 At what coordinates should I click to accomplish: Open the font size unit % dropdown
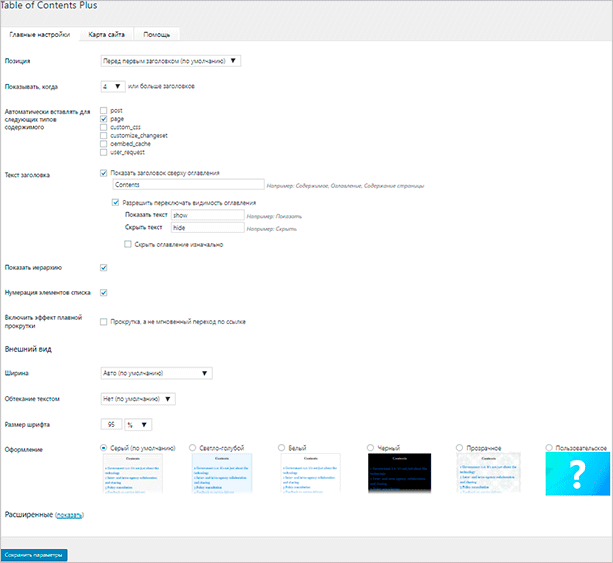pos(139,425)
